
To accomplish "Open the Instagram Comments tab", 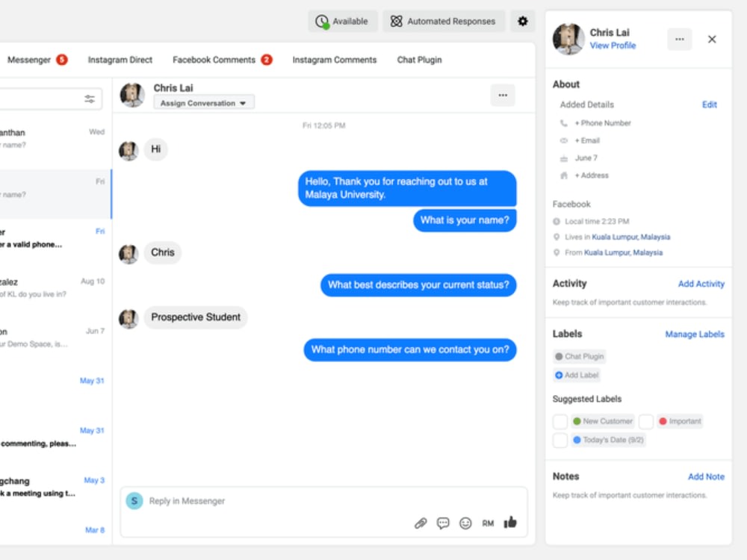I will (x=335, y=60).
